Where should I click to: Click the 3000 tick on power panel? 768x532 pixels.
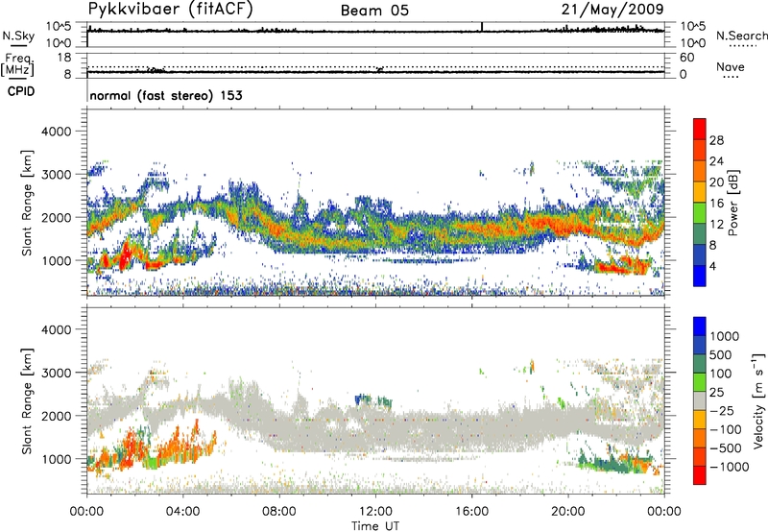pyautogui.click(x=57, y=175)
